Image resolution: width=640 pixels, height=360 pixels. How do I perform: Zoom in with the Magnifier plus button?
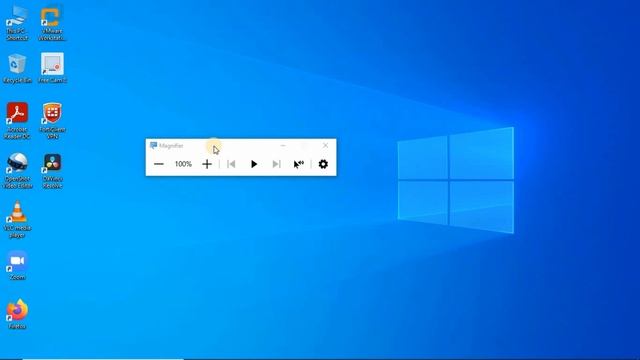point(207,164)
